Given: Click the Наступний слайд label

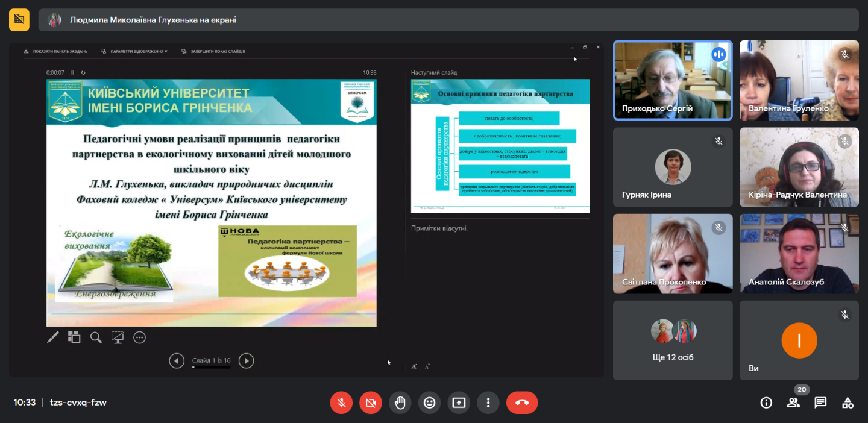Looking at the screenshot, I should point(434,72).
